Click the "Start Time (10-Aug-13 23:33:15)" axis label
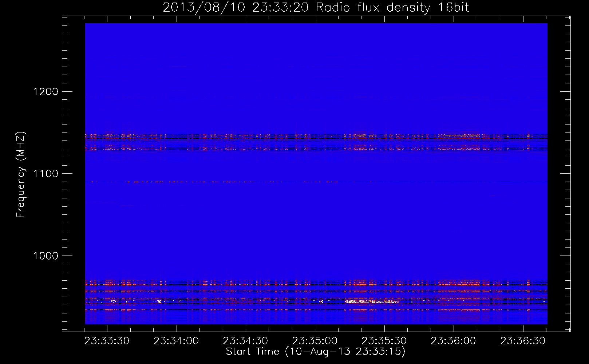 316,352
